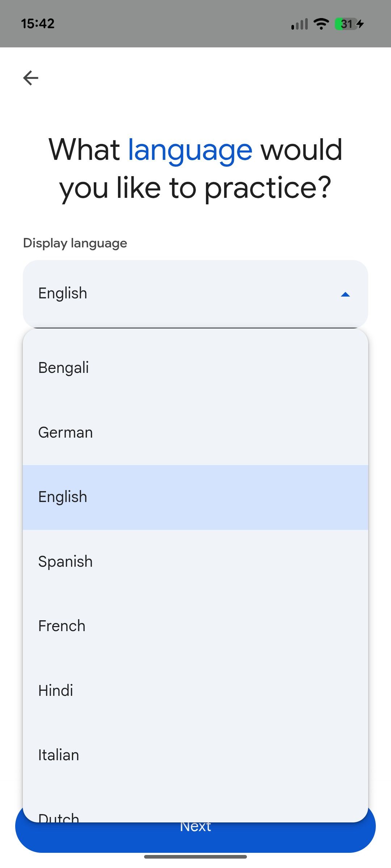Pick Italian in the language list
This screenshot has height=868, width=391.
195,755
